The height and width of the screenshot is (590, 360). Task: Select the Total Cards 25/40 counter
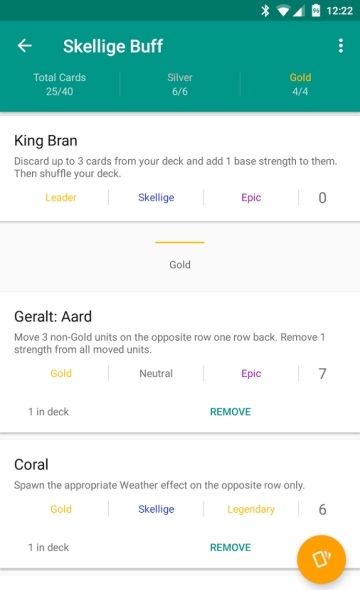tap(59, 84)
